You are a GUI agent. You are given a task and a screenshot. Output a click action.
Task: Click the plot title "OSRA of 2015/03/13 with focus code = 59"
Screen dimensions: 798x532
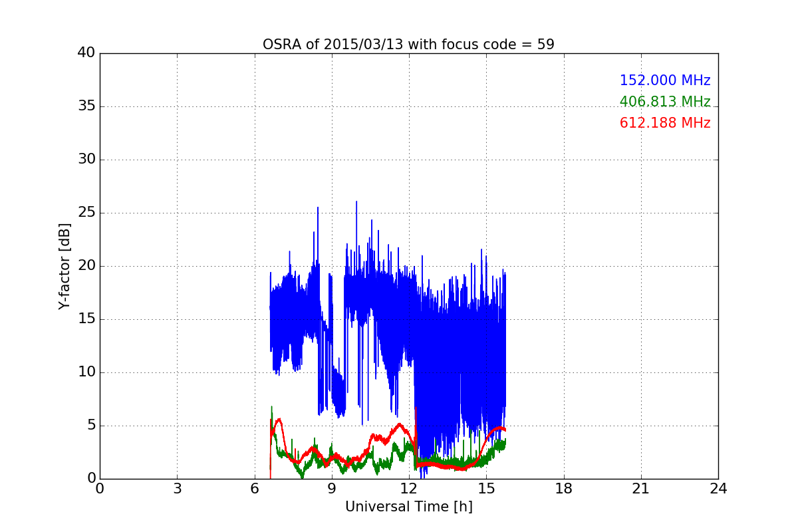408,45
